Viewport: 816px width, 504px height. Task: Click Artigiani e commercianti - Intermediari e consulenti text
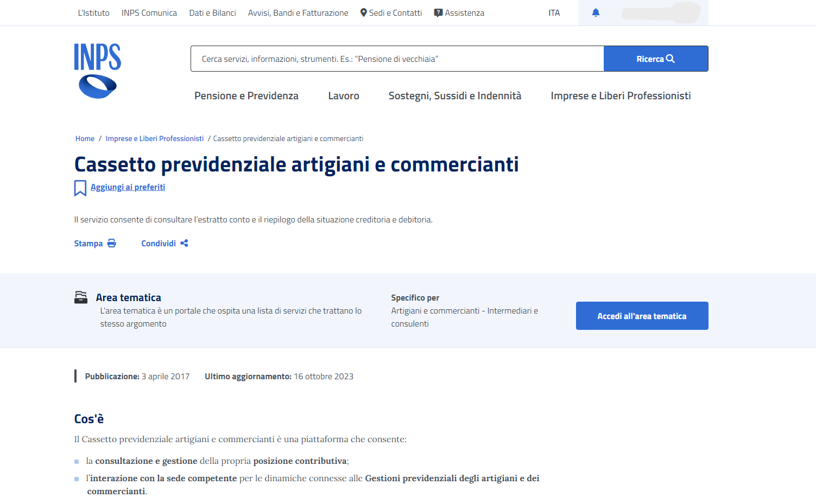coord(465,317)
